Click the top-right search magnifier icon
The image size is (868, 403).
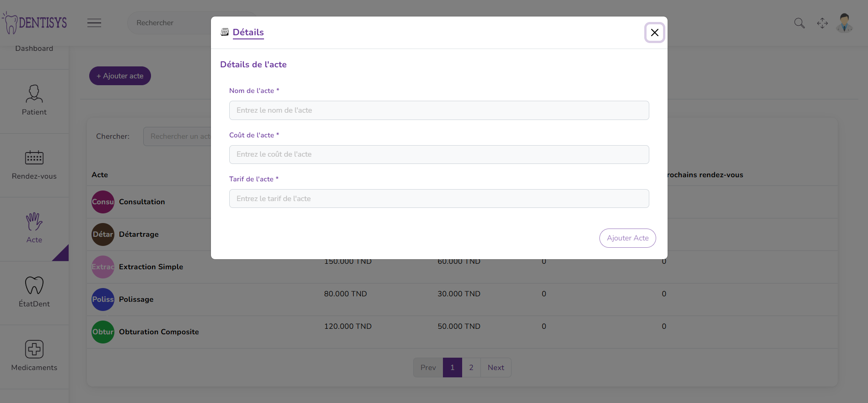pyautogui.click(x=799, y=23)
